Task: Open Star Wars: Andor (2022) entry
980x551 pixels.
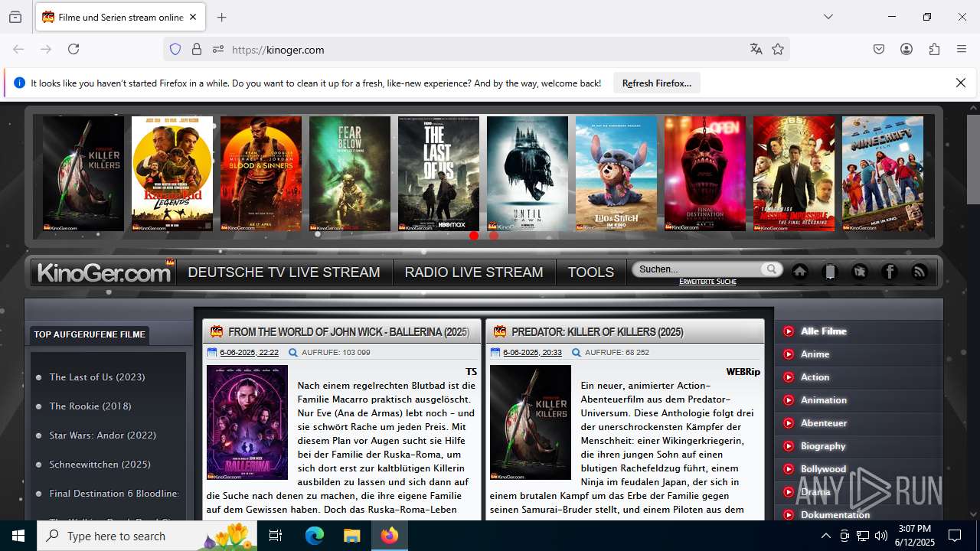Action: pyautogui.click(x=103, y=435)
